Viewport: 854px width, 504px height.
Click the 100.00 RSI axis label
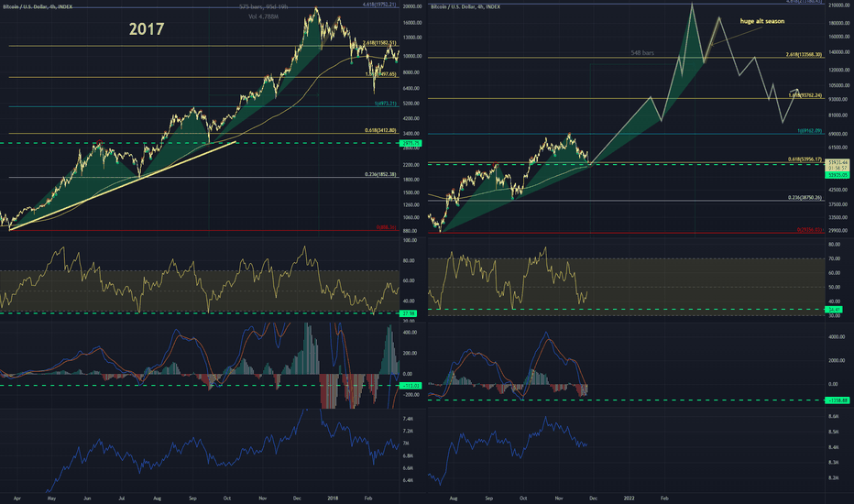[411, 240]
